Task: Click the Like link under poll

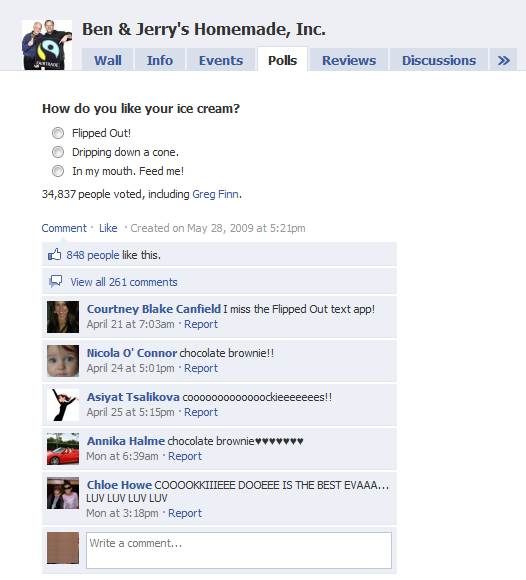Action: 108,228
